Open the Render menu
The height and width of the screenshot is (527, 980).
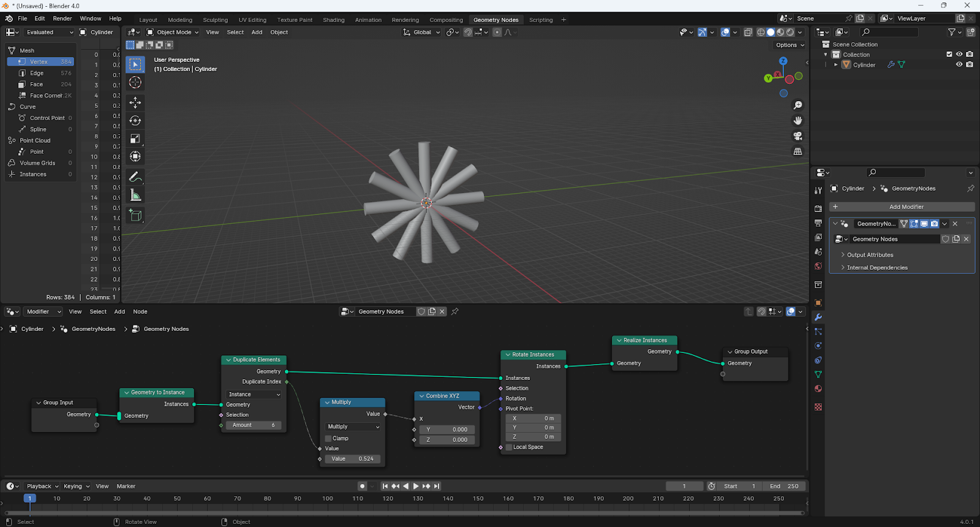tap(62, 18)
